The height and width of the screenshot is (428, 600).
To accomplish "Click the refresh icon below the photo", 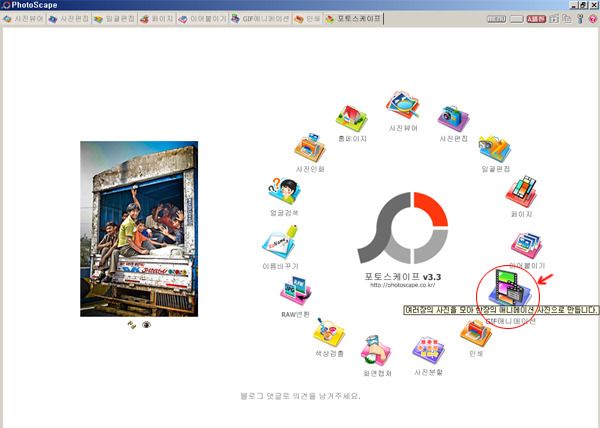I will [x=132, y=325].
